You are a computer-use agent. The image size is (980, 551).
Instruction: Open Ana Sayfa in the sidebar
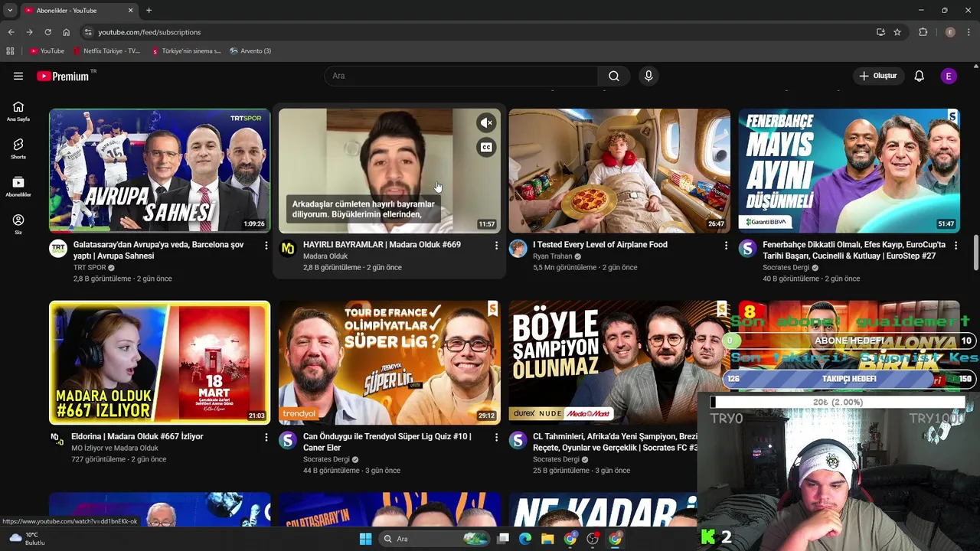pos(18,111)
